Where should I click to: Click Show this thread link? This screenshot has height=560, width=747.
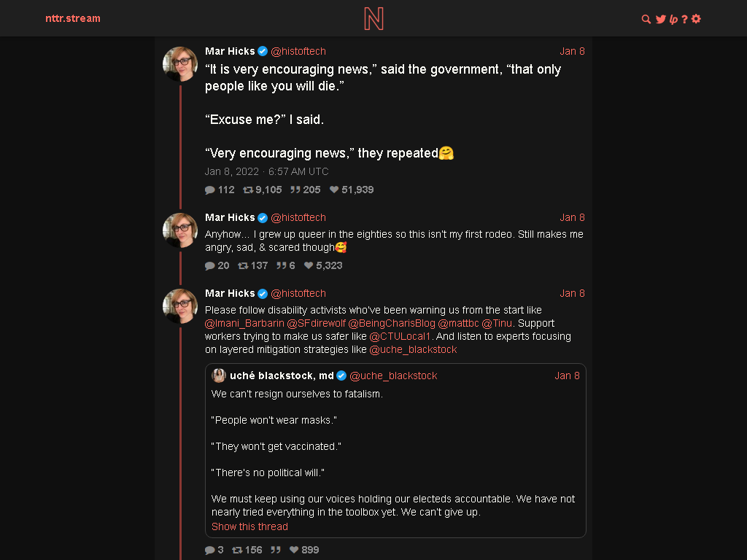coord(249,526)
